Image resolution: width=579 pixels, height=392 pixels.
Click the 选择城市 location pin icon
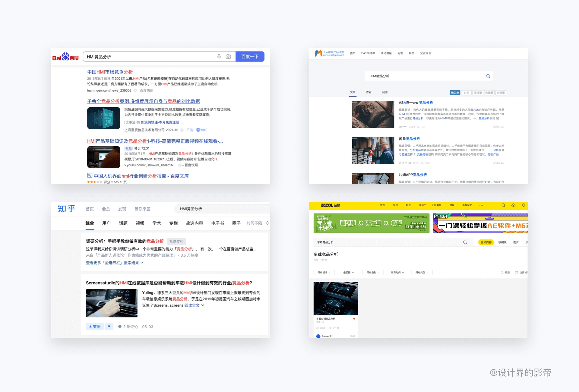point(516,273)
